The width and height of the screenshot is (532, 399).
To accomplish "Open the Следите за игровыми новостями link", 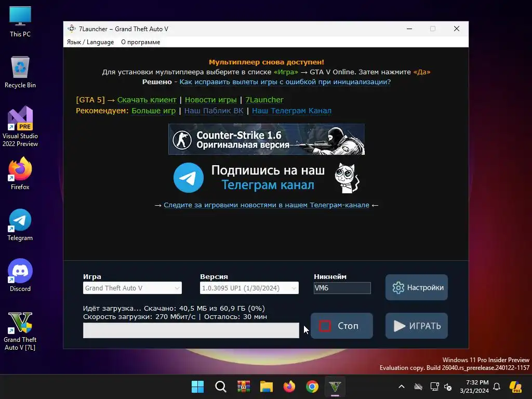I will click(267, 205).
